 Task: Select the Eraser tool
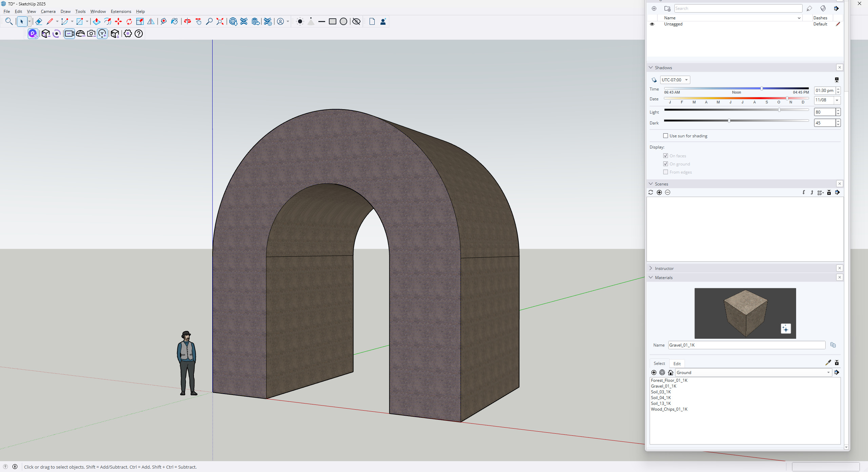(39, 22)
